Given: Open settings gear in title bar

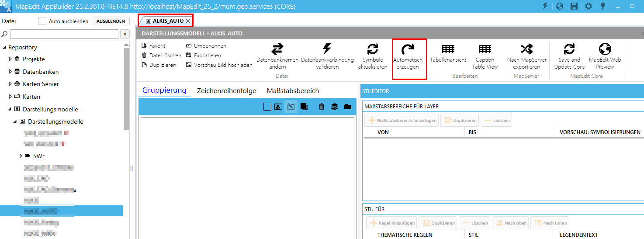Looking at the screenshot, I should (589, 6).
